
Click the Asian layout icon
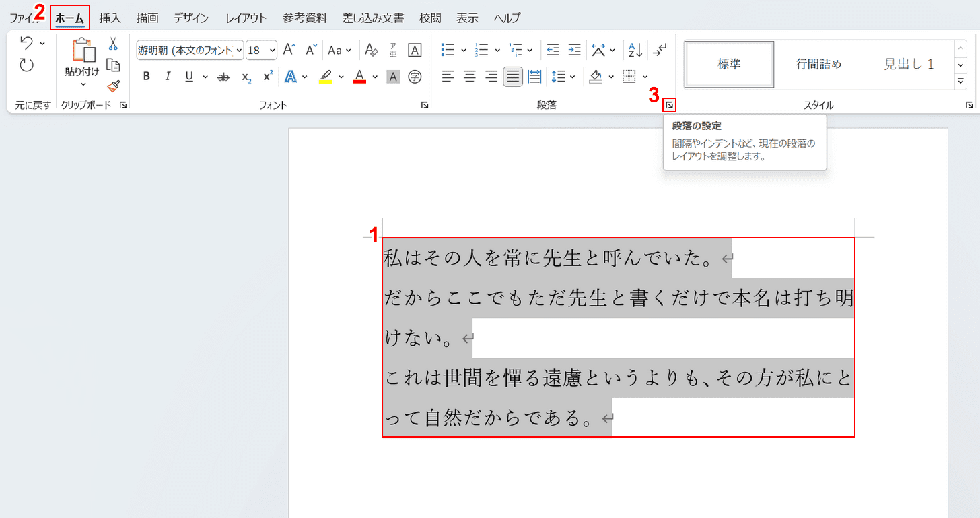[x=598, y=50]
